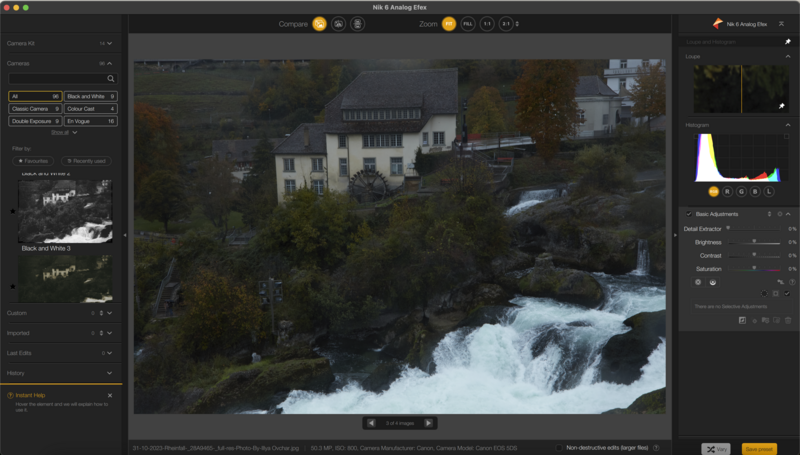800x455 pixels.
Task: Go to next image
Action: point(429,423)
